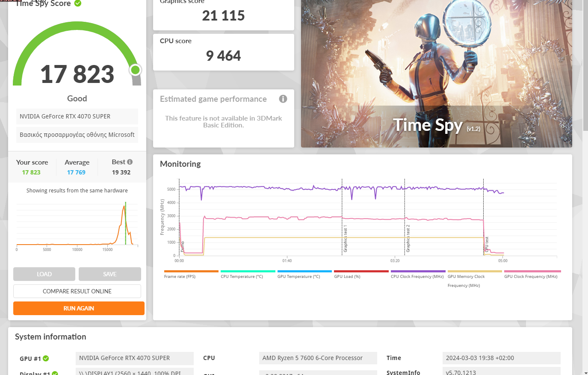The height and width of the screenshot is (375, 588).
Task: Click the info icon next to Best score
Action: [x=130, y=162]
